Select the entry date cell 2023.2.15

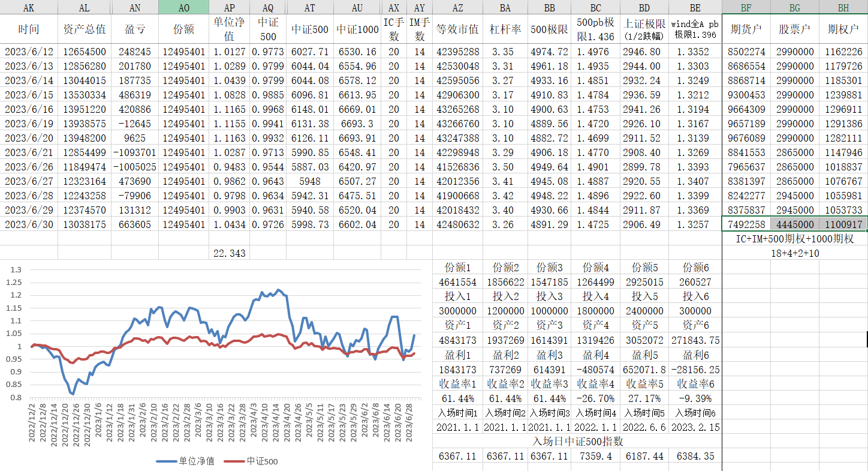(693, 427)
